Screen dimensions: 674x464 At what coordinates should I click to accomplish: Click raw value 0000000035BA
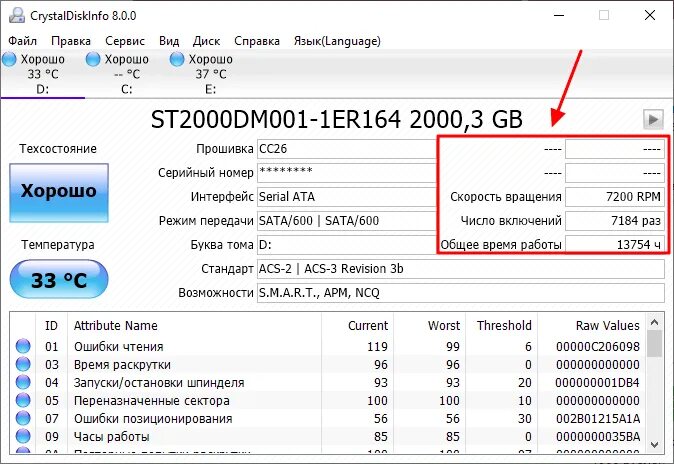pos(597,436)
